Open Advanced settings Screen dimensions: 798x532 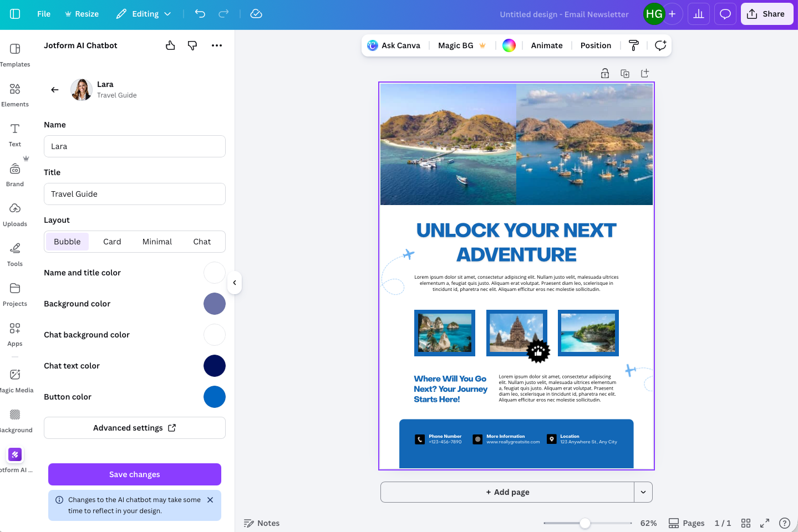(134, 428)
